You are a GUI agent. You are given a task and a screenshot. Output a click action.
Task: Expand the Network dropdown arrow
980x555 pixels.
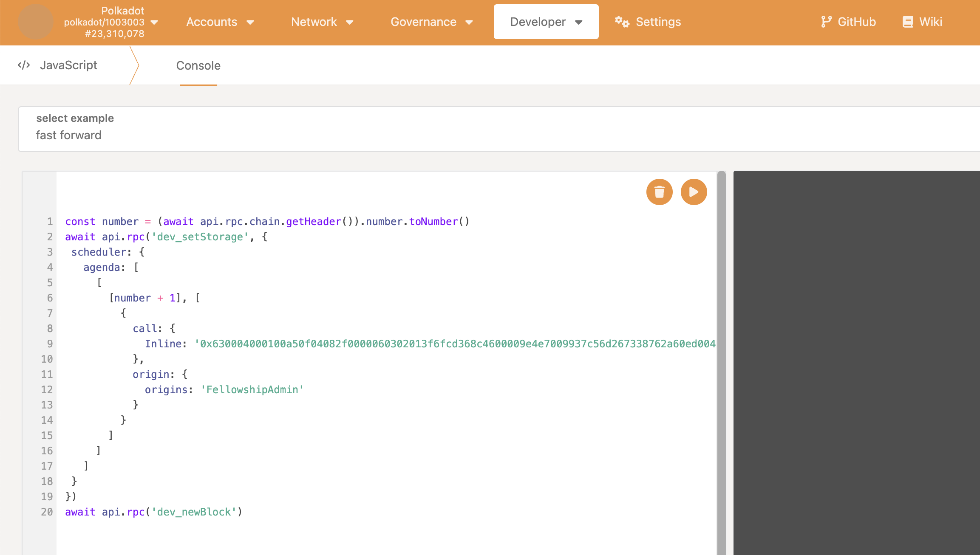coord(350,22)
